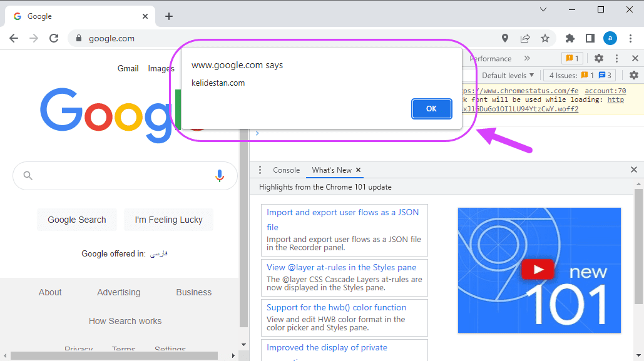This screenshot has height=361, width=644.
Task: Bookmark this page with the star icon
Action: pos(545,38)
